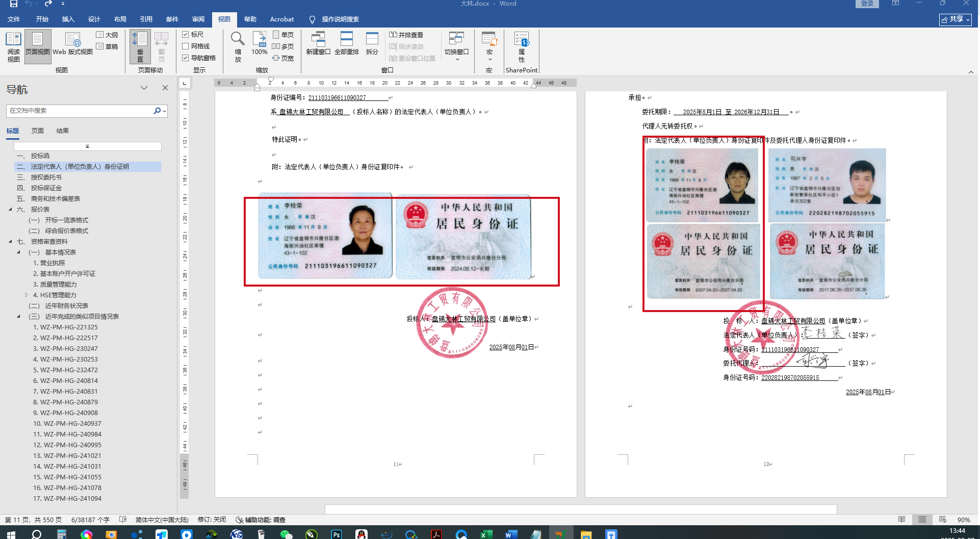Screen dimensions: 980x539
Task: Click the Web Layout icon in status bar
Action: tap(943, 520)
